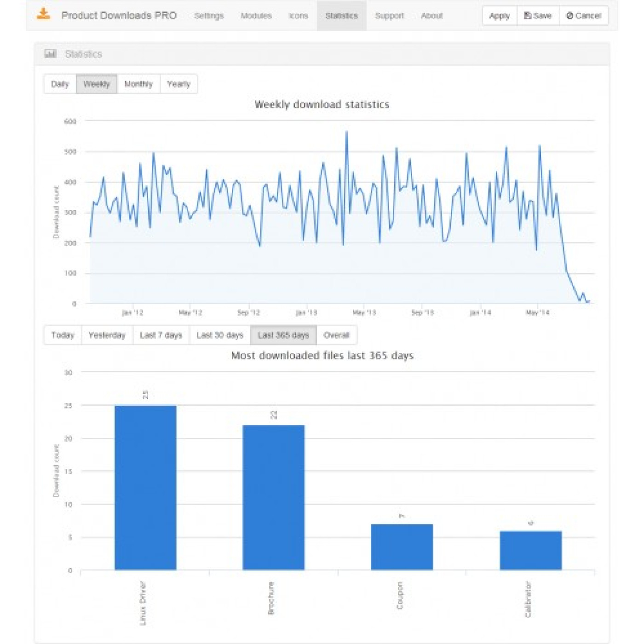Screen dimensions: 644x644
Task: Click the Brochure bar in chart
Action: [274, 497]
